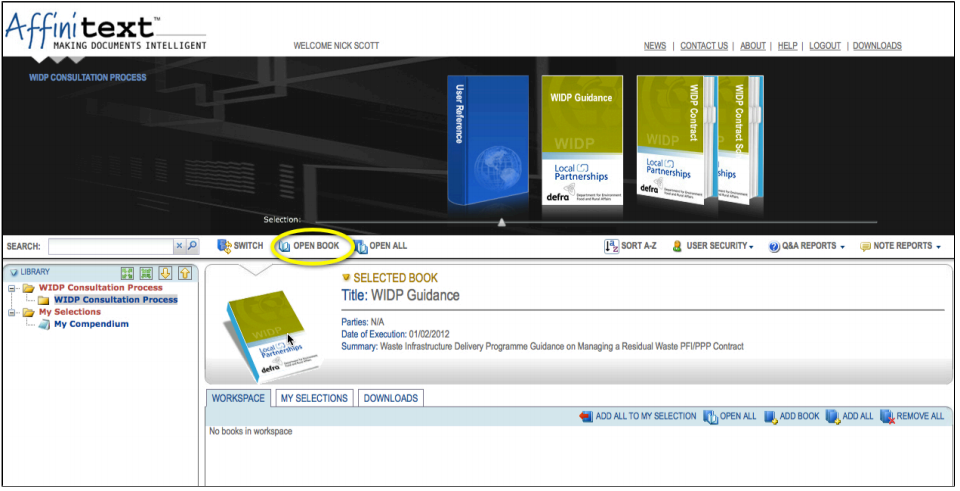Screen dimensions: 960x491
Task: Clear the search field with the X
Action: [x=180, y=246]
